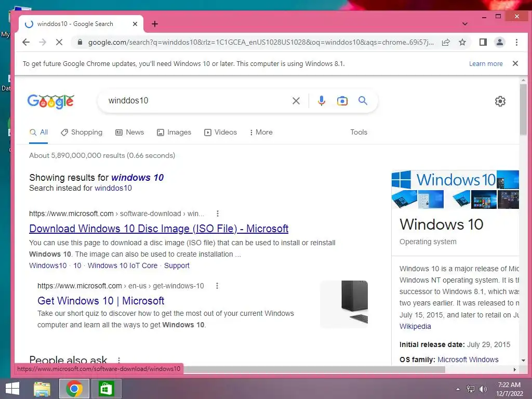Search instead for winddos10
The width and height of the screenshot is (532, 399).
113,188
